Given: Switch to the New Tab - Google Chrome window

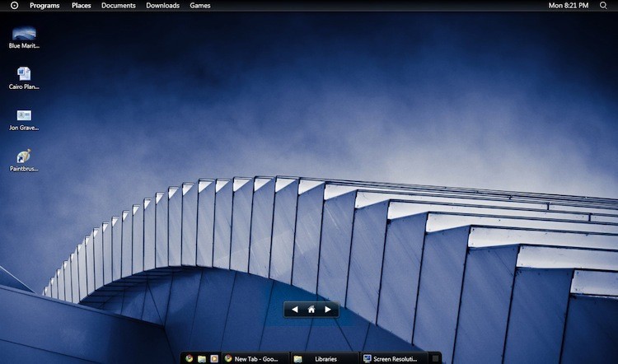Looking at the screenshot, I should [255, 359].
